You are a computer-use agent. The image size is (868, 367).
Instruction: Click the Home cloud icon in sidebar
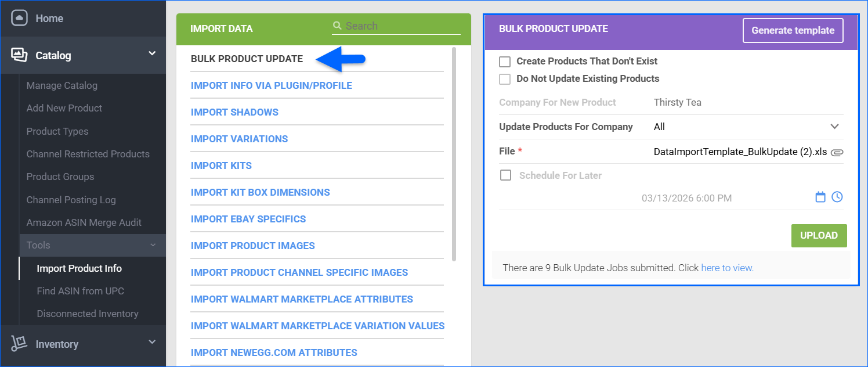coord(19,18)
